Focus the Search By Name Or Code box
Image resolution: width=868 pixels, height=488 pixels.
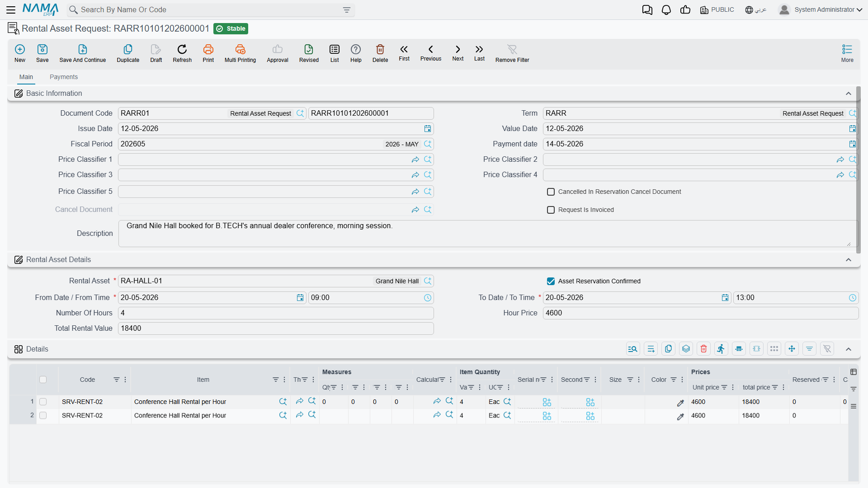click(210, 10)
